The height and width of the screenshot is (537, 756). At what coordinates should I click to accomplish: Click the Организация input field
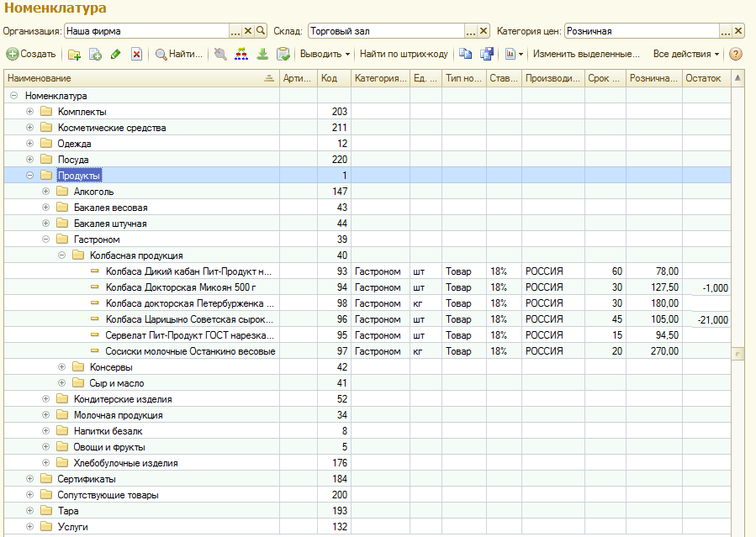tap(146, 31)
